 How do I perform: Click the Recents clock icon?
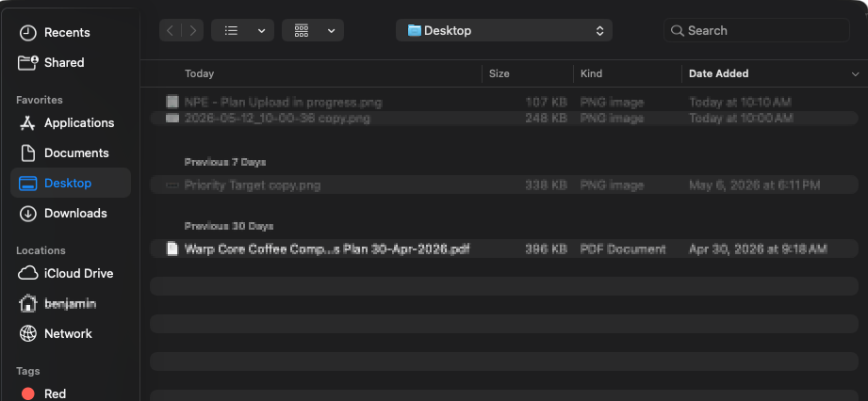coord(27,33)
